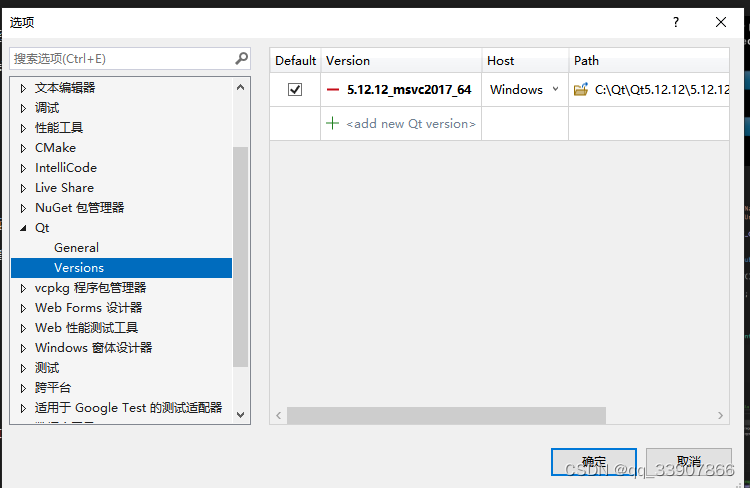750x488 pixels.
Task: Expand the NuGet 包管理器 node
Action: [23, 208]
